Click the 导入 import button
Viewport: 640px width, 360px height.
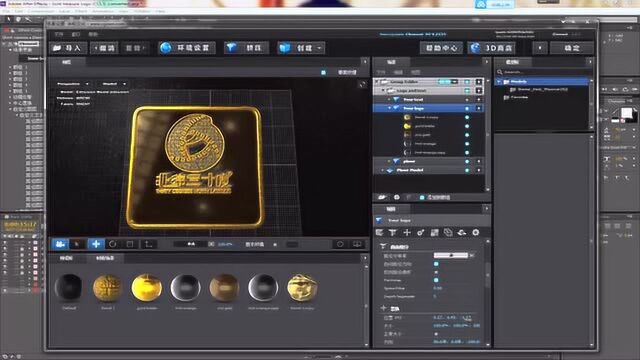coord(69,48)
